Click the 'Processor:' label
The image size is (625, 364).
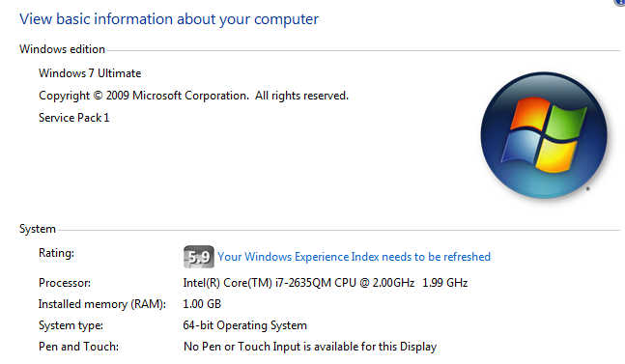coord(65,283)
